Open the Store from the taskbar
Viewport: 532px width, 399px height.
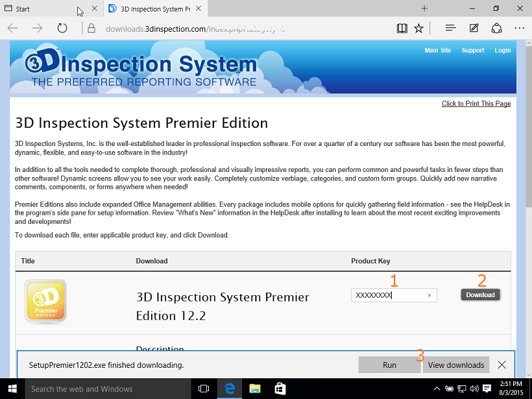[x=280, y=389]
